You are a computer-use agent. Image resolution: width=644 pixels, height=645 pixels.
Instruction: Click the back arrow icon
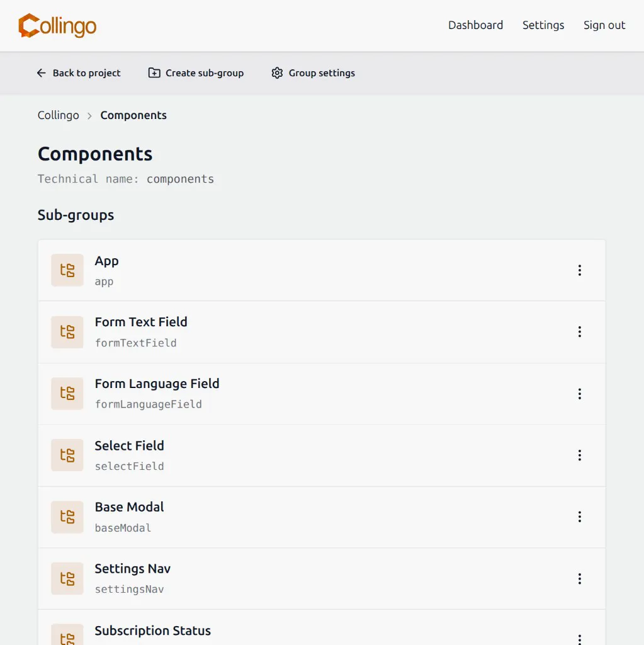click(x=42, y=73)
